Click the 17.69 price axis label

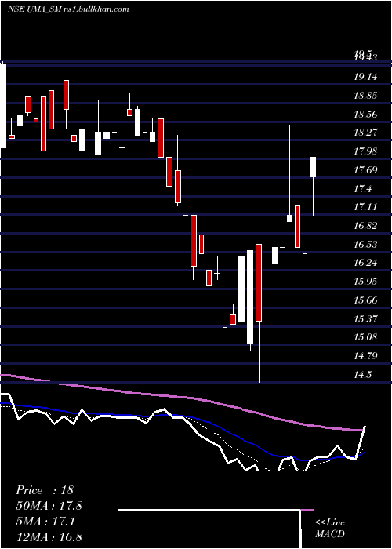(x=365, y=170)
